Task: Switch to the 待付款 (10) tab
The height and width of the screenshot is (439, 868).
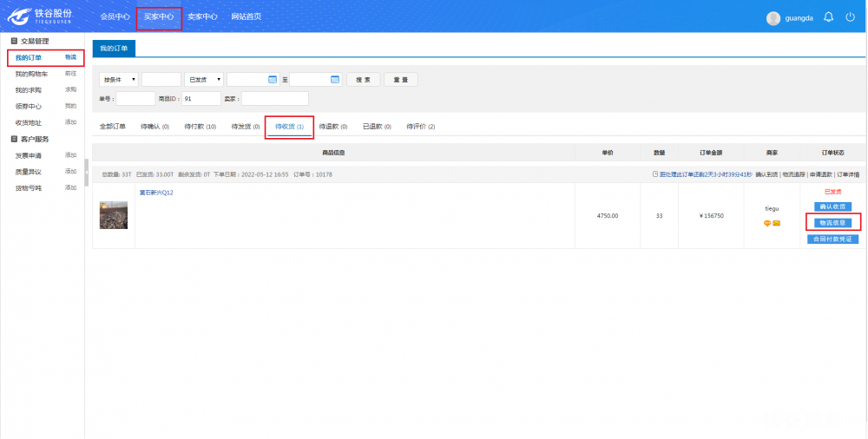Action: (x=200, y=127)
